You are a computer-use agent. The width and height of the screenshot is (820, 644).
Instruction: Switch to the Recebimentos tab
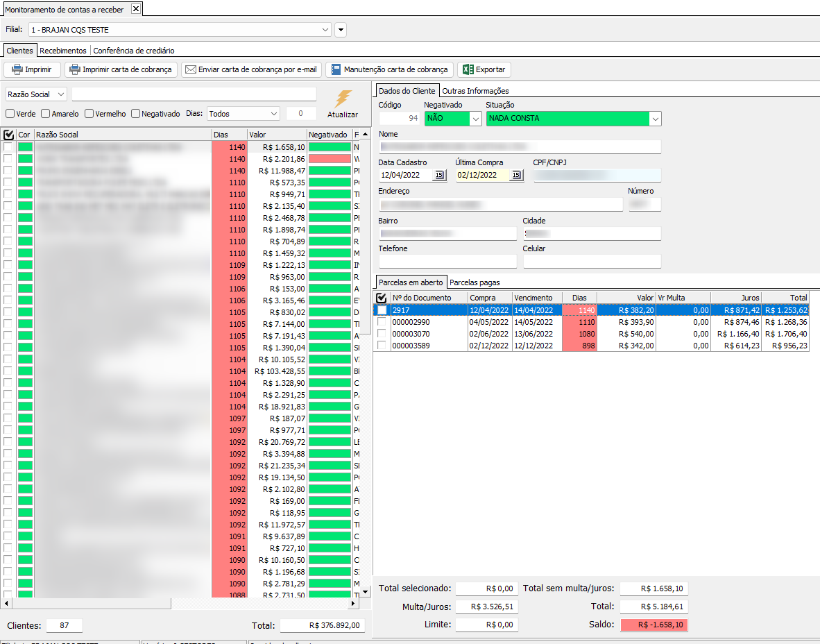63,51
